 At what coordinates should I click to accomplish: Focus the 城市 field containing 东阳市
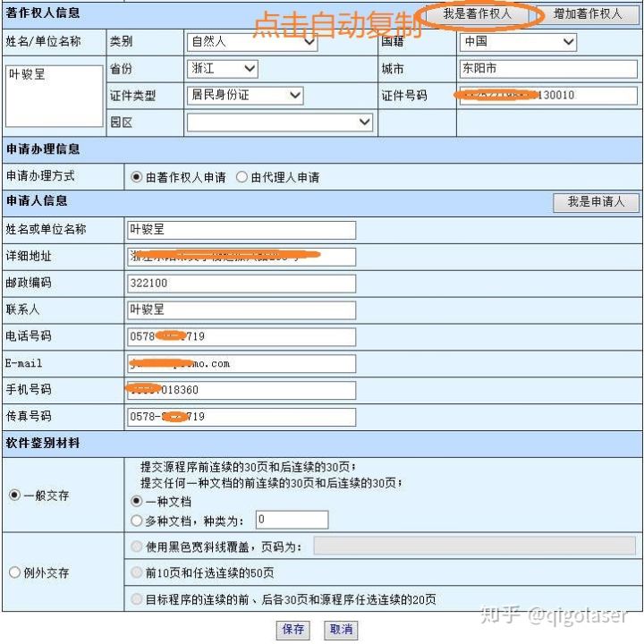[x=548, y=69]
